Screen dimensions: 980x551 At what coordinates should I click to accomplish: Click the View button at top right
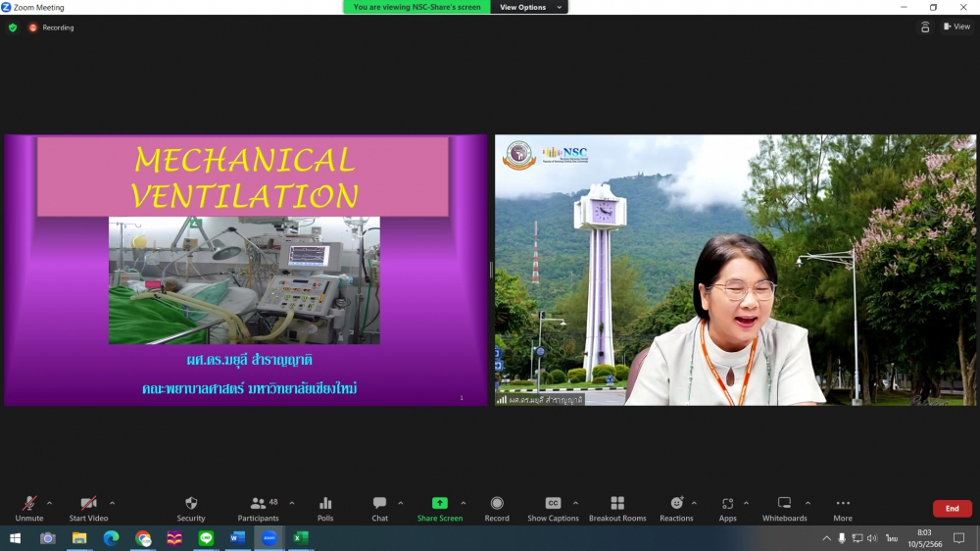click(956, 26)
